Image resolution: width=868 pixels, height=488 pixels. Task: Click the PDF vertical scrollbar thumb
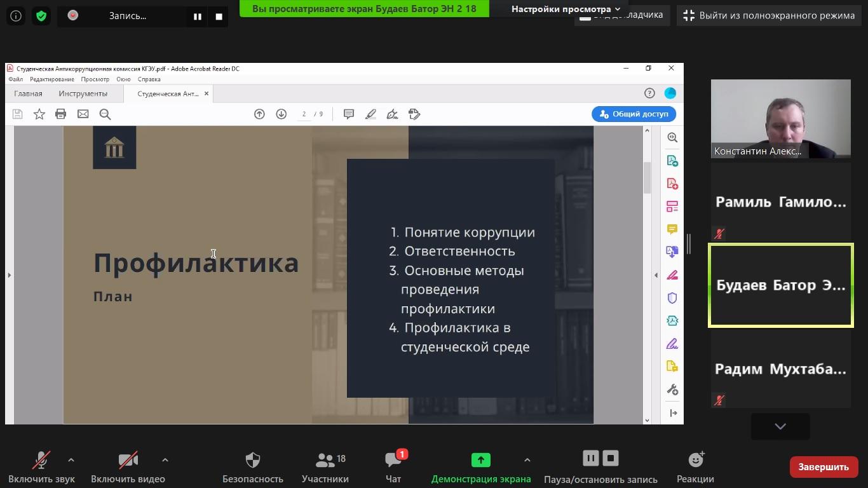tap(647, 177)
